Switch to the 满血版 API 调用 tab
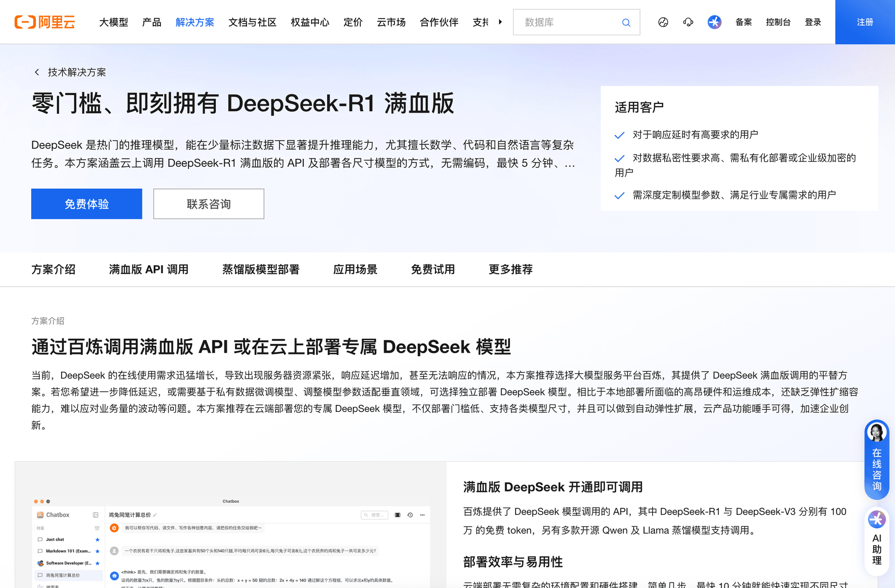The image size is (895, 588). [148, 269]
